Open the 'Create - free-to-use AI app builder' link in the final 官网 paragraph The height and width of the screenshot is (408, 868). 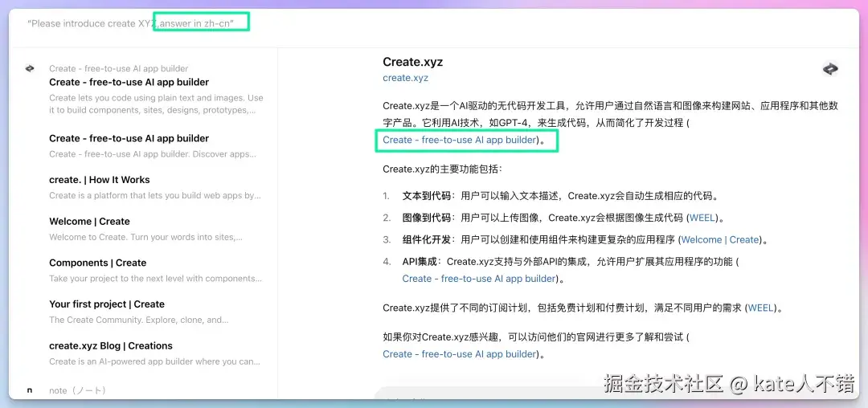[x=460, y=354]
